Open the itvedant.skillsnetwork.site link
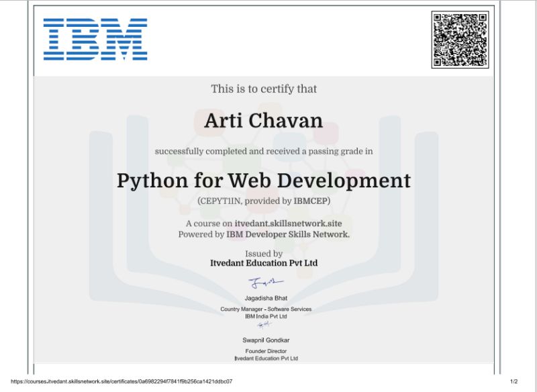This screenshot has width=537, height=392. pos(293,223)
